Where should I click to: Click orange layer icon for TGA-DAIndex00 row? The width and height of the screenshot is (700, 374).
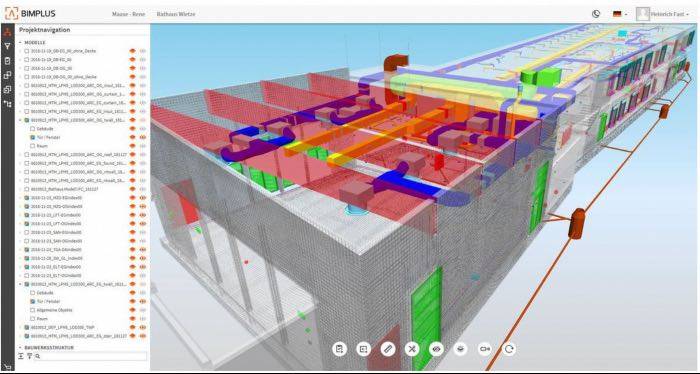pyautogui.click(x=133, y=249)
